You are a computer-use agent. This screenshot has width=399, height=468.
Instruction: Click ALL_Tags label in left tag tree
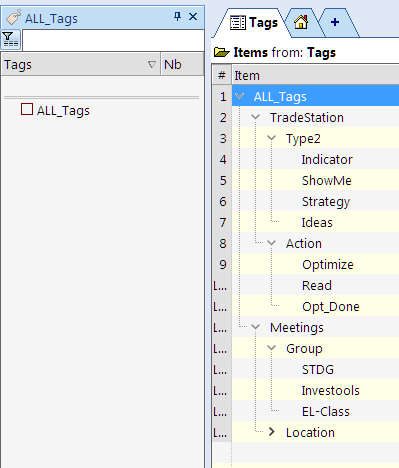(x=63, y=111)
